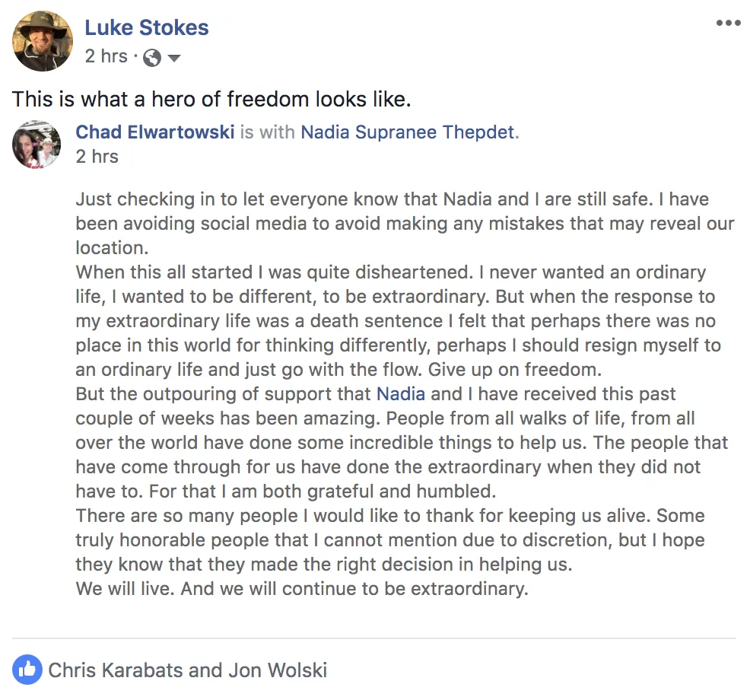Open Chad Elwartowski profile name link
Image resolution: width=750 pixels, height=700 pixels.
(155, 132)
